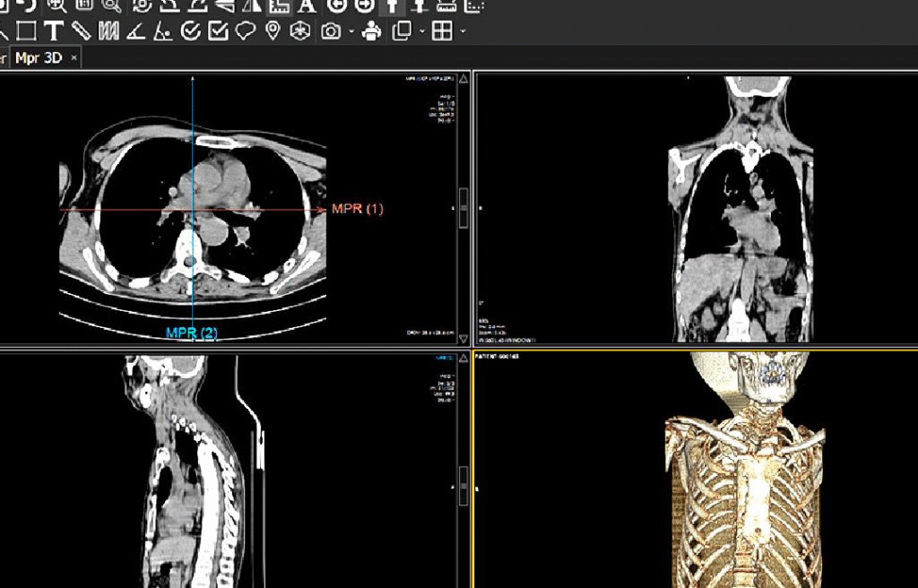Click the sagittal spine CT image
The image size is (918, 588).
pyautogui.click(x=194, y=471)
